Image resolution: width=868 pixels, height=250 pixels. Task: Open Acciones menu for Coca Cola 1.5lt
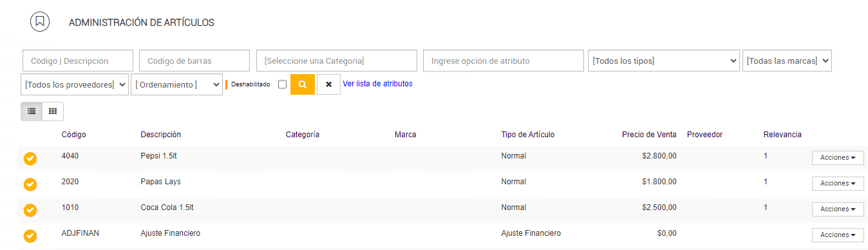838,209
